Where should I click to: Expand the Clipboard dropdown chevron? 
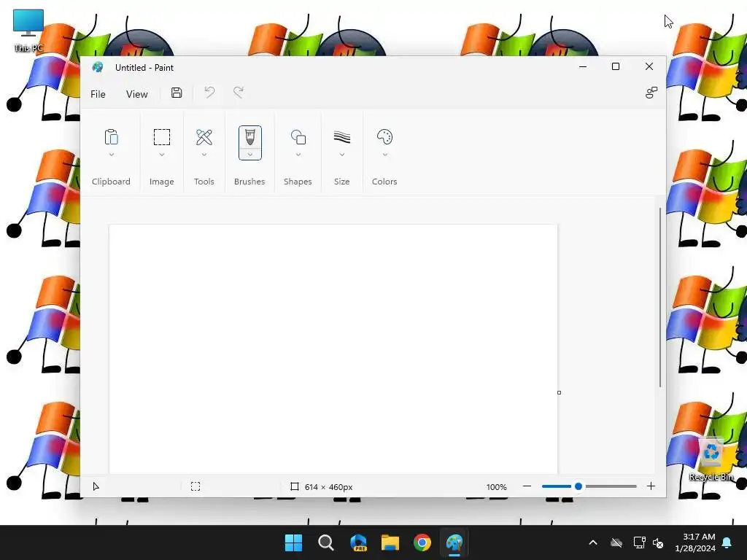[x=111, y=155]
